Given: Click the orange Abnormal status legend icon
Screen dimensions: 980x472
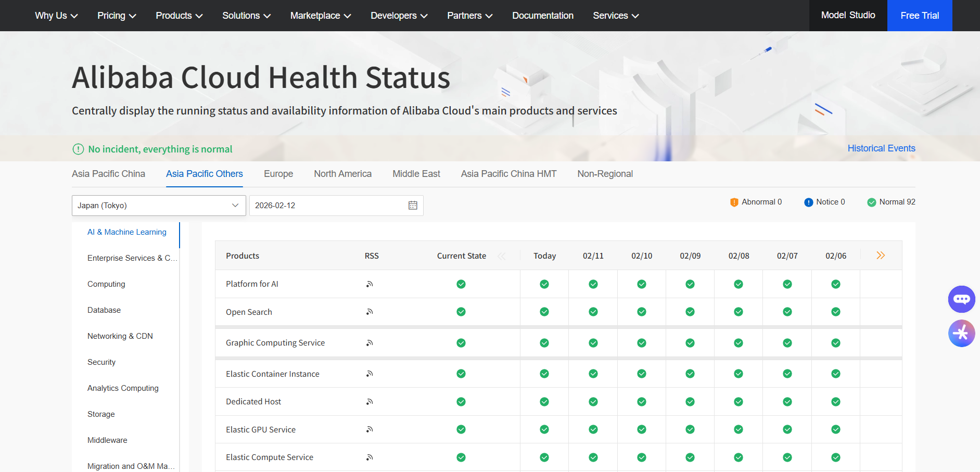Looking at the screenshot, I should pyautogui.click(x=734, y=202).
